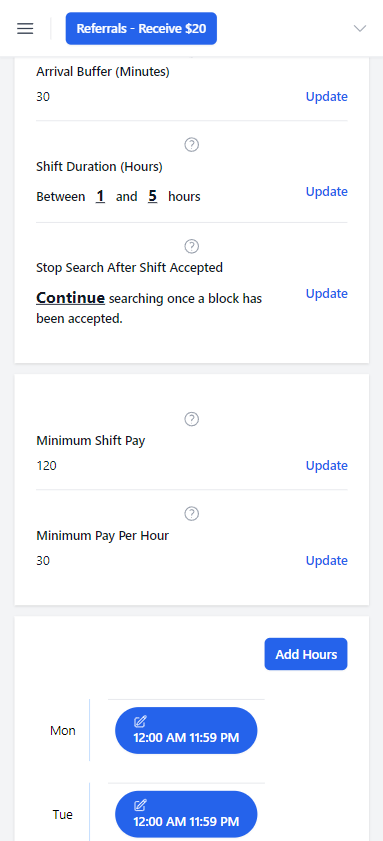Click the Add Hours button
383x841 pixels.
click(306, 654)
